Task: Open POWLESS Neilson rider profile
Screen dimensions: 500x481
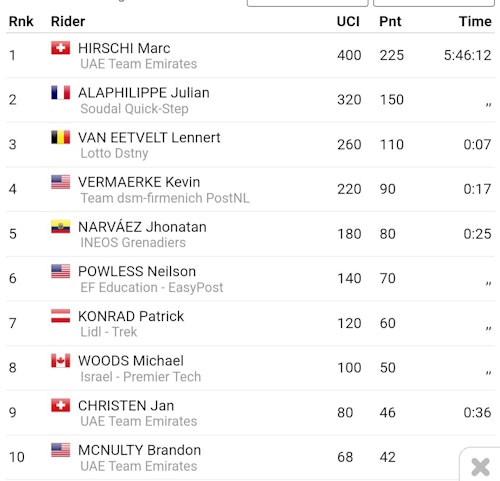Action: point(137,271)
